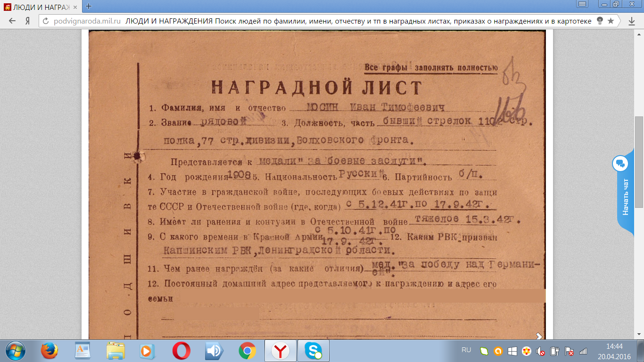This screenshot has width=644, height=362.
Task: Open Google Chrome from the taskbar
Action: [x=247, y=351]
